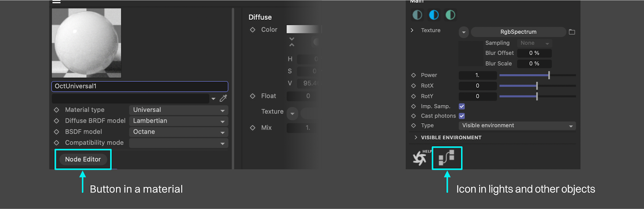Expand the Texture row chevron

tap(412, 30)
